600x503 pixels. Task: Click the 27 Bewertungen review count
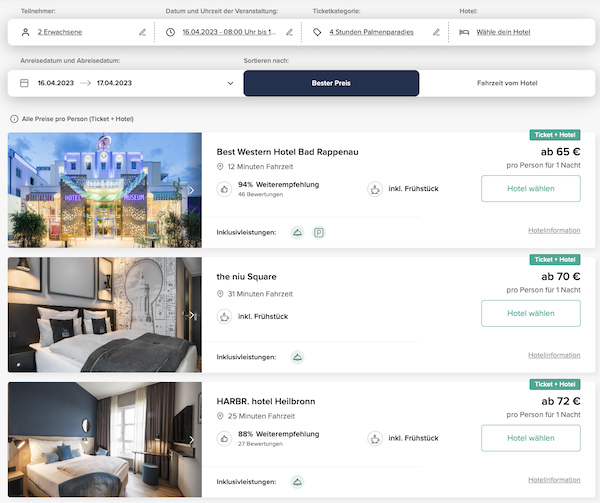261,444
